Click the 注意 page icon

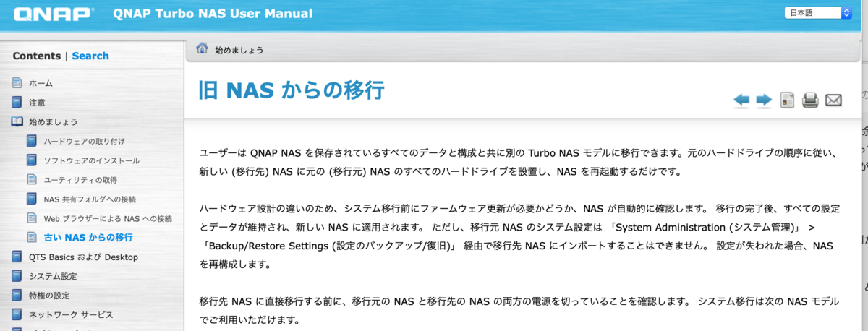pos(17,103)
